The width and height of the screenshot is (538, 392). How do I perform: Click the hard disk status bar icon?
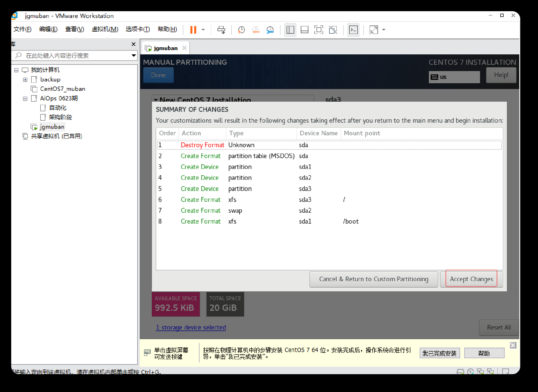click(460, 371)
